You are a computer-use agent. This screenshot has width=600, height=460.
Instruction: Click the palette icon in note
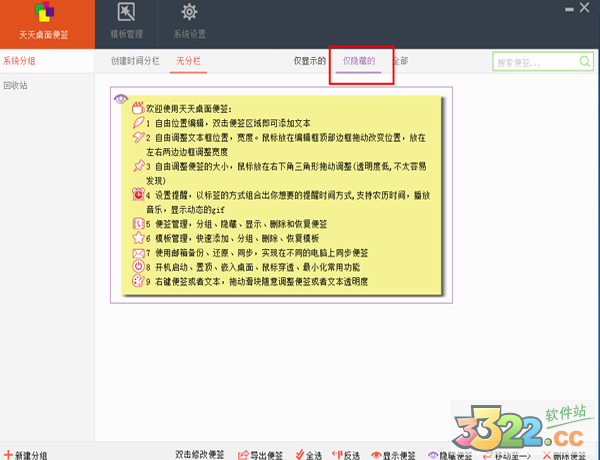point(138,281)
